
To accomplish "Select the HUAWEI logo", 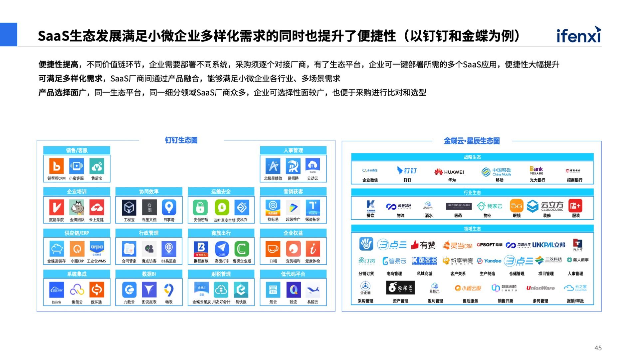I will 449,172.
